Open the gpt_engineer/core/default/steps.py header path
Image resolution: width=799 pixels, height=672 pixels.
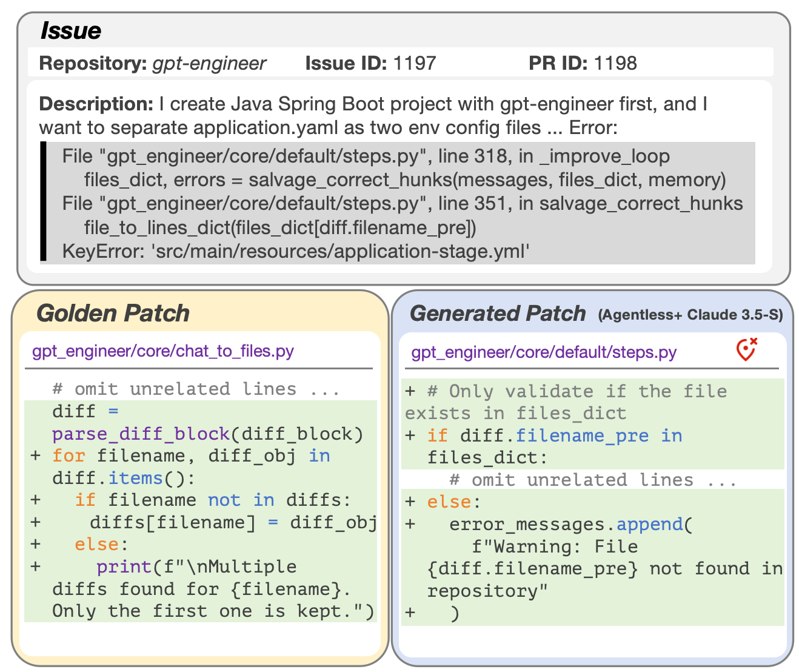(544, 352)
